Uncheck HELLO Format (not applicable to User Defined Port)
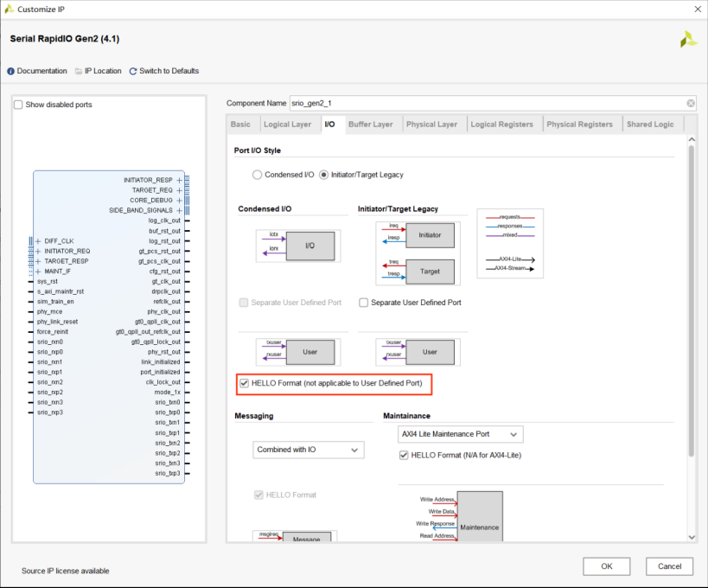Image resolution: width=708 pixels, height=588 pixels. click(245, 383)
